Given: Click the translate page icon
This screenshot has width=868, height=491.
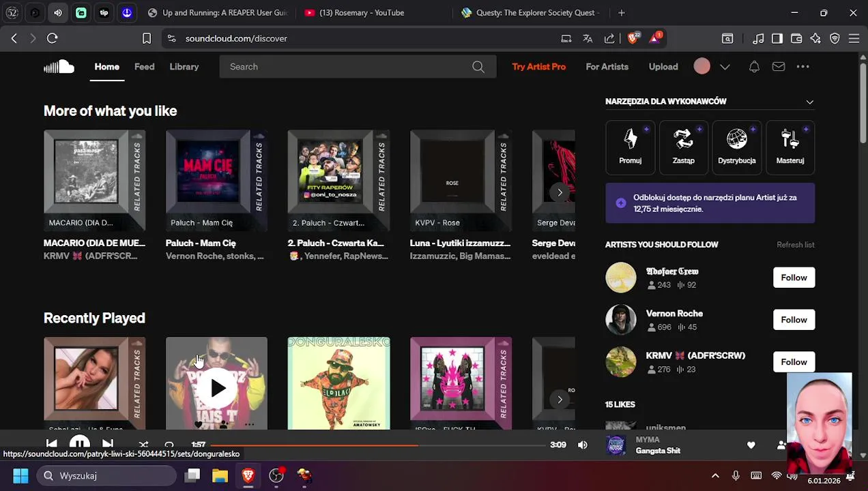Looking at the screenshot, I should coord(588,39).
